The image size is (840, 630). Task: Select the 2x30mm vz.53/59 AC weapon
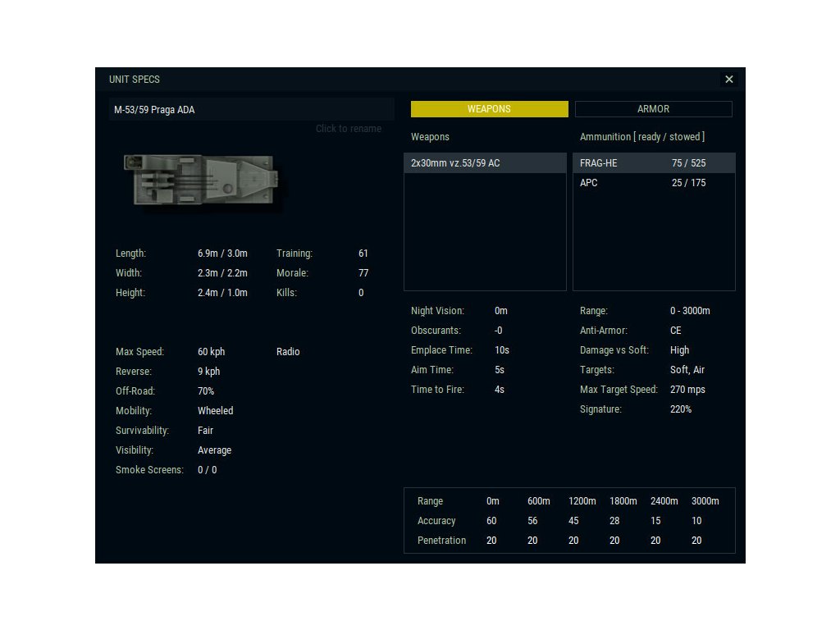click(x=485, y=163)
